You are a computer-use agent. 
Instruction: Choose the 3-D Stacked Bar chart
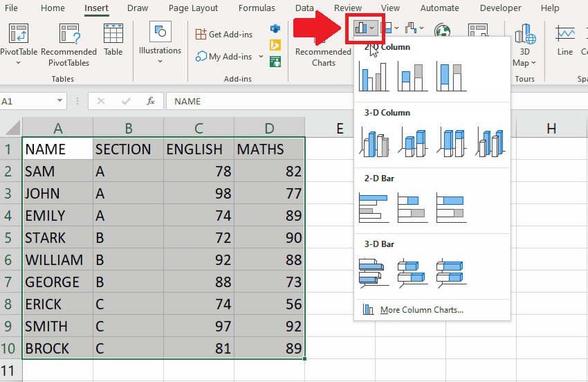click(x=412, y=273)
